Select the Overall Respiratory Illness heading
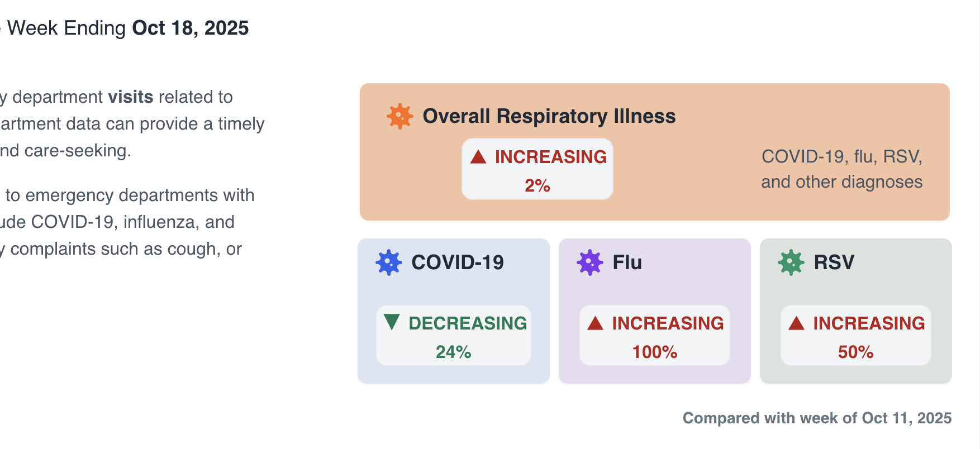980x449 pixels. pos(549,116)
